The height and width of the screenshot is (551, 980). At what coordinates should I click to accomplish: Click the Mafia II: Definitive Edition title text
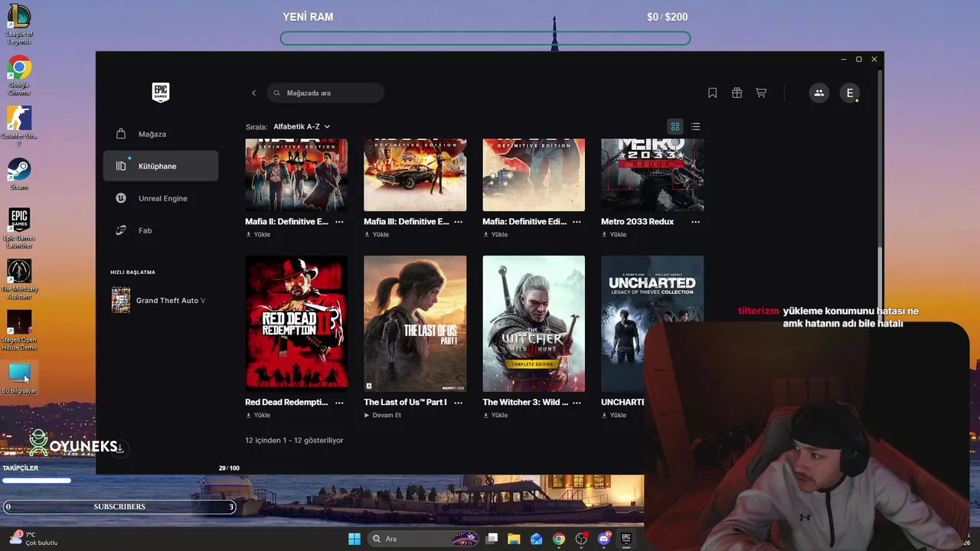click(x=286, y=221)
